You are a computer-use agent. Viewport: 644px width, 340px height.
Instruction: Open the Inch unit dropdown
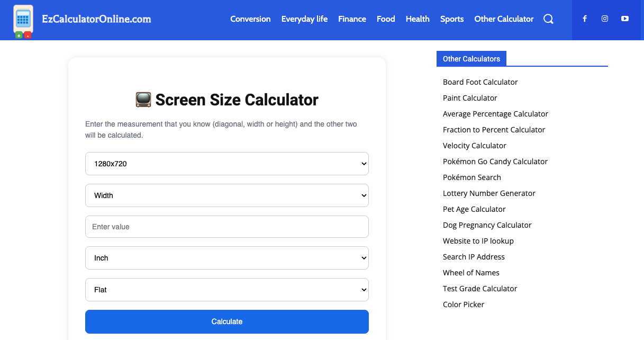pyautogui.click(x=226, y=258)
